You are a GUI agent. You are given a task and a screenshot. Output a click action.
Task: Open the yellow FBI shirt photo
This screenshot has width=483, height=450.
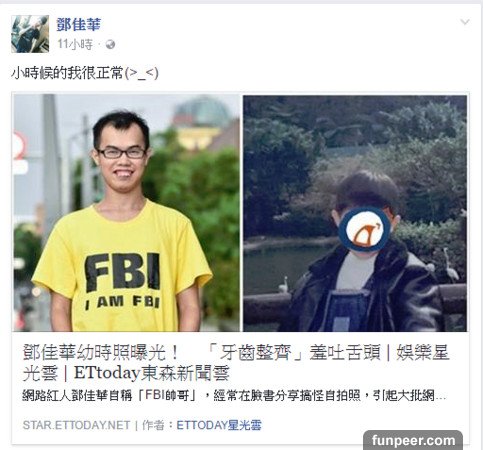(x=126, y=213)
